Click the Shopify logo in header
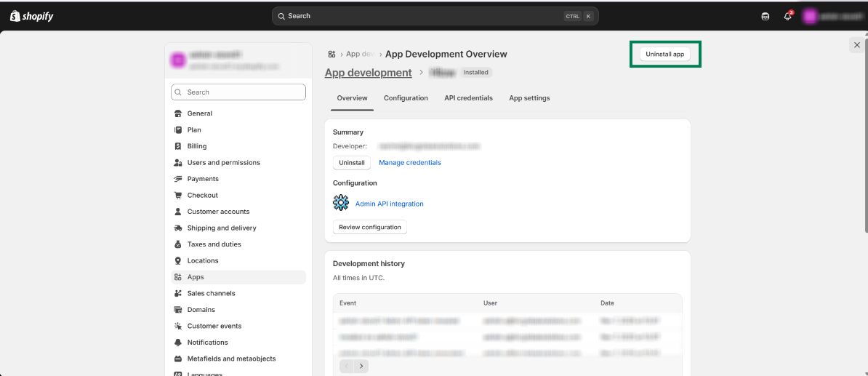Image resolution: width=868 pixels, height=376 pixels. (31, 16)
